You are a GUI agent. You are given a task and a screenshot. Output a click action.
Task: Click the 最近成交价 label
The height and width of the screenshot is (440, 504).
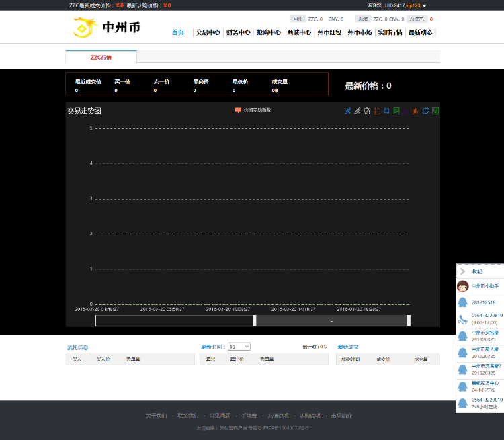point(88,82)
